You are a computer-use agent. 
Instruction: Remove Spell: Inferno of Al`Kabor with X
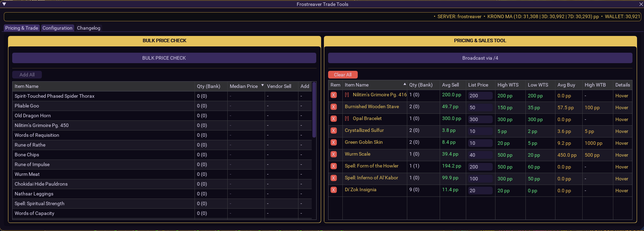(334, 178)
